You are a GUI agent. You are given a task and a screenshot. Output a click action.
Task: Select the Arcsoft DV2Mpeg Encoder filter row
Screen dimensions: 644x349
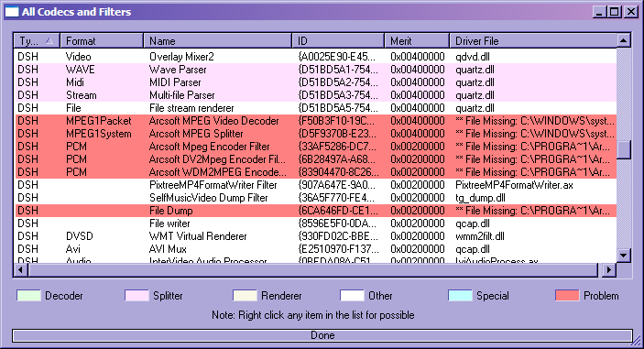click(x=316, y=159)
